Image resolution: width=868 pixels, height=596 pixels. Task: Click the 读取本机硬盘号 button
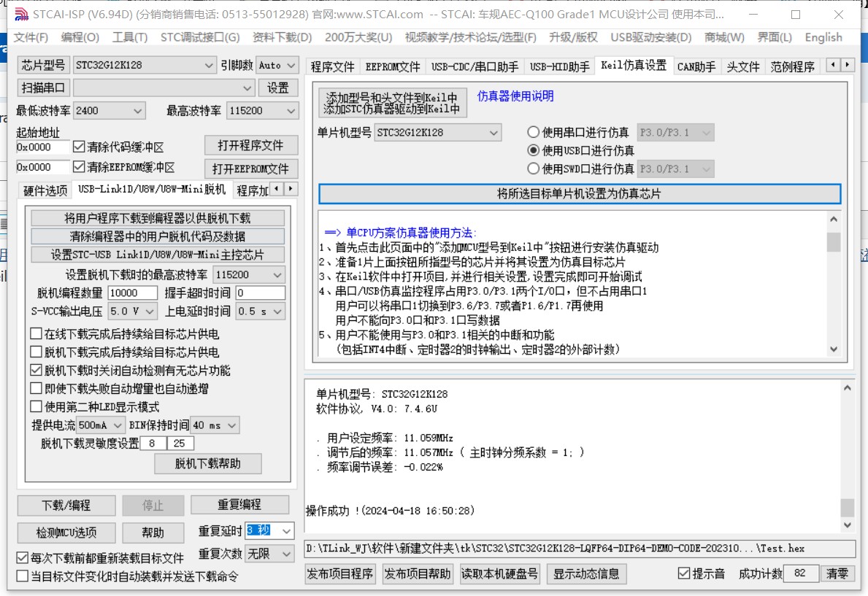[x=499, y=574]
